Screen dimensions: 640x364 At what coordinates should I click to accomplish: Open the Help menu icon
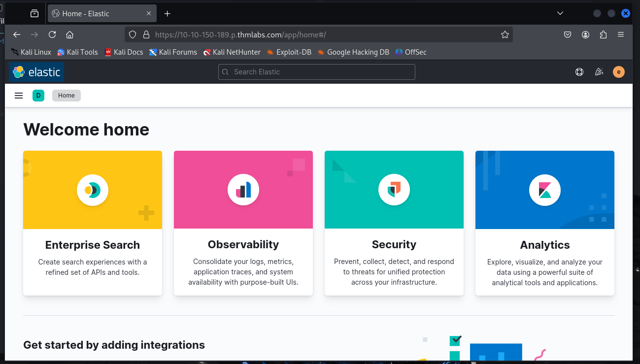click(x=579, y=72)
